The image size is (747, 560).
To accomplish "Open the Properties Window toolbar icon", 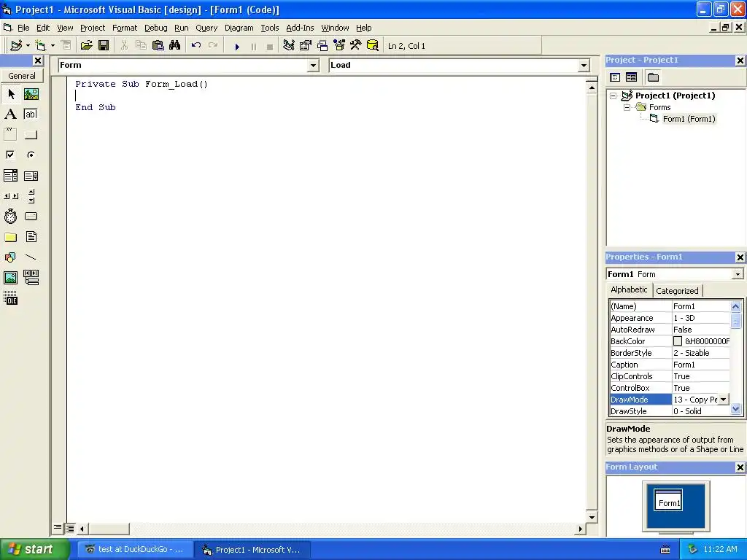I will pyautogui.click(x=306, y=46).
